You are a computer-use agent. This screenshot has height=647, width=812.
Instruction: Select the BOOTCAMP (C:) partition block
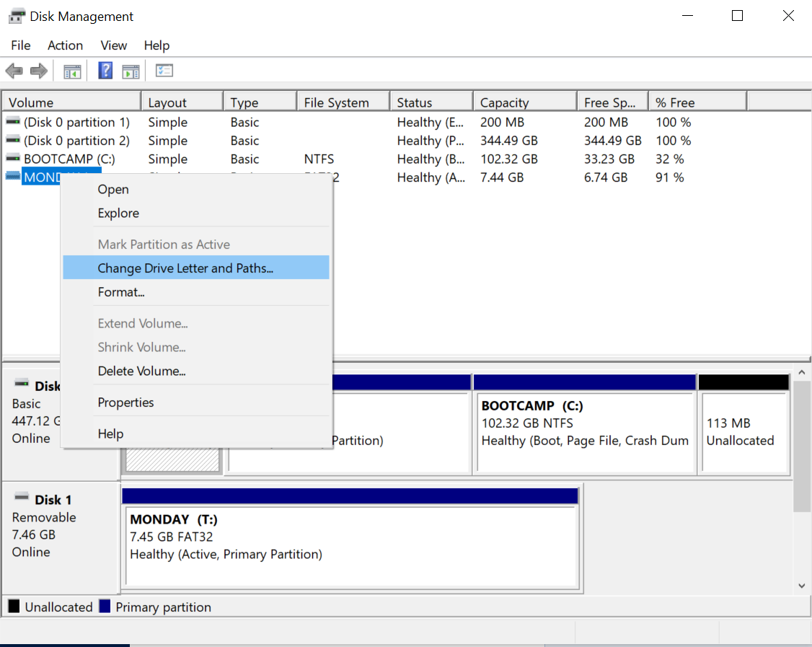click(x=585, y=425)
